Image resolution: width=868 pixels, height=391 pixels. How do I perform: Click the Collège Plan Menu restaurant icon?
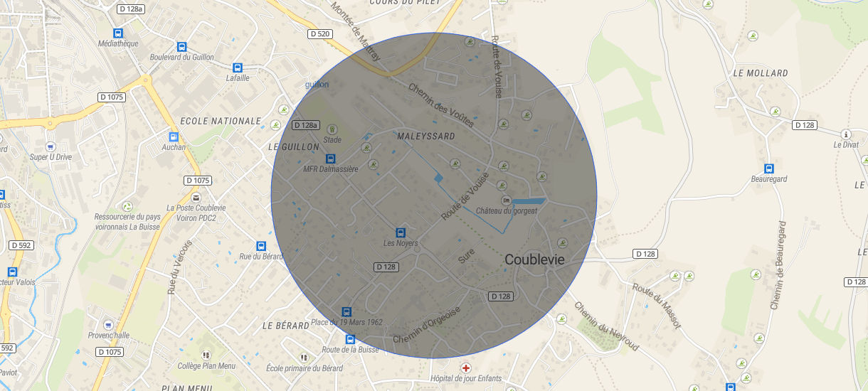coord(206,355)
